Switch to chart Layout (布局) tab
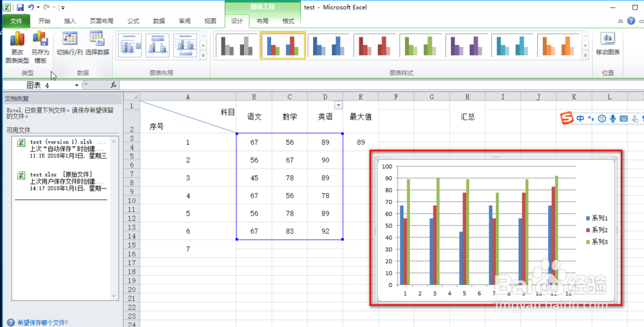 pos(263,21)
